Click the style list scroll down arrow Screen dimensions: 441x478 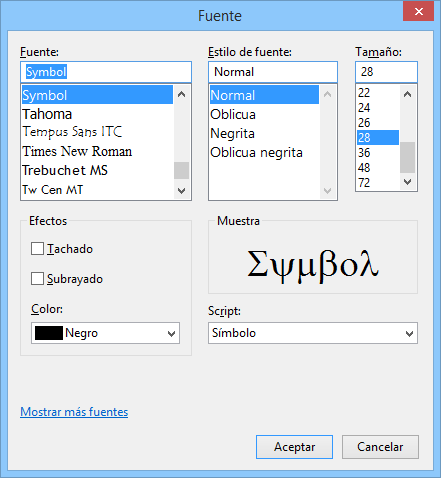pyautogui.click(x=328, y=191)
